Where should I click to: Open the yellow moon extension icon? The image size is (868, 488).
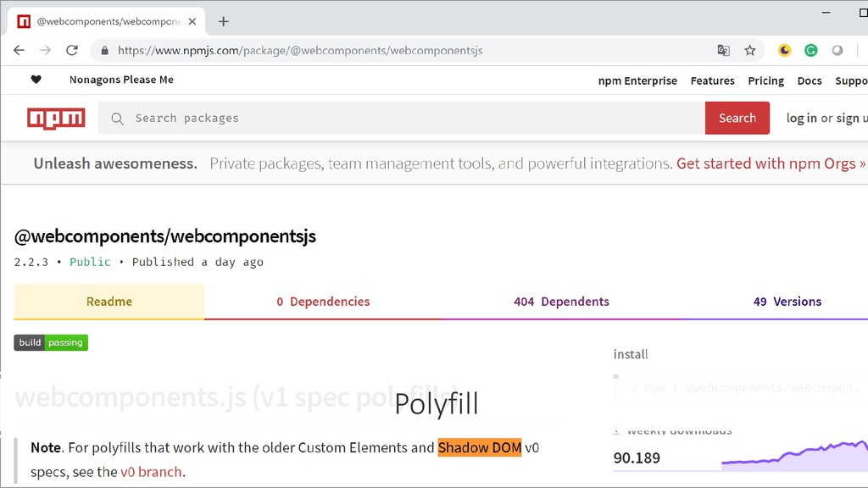pyautogui.click(x=784, y=50)
